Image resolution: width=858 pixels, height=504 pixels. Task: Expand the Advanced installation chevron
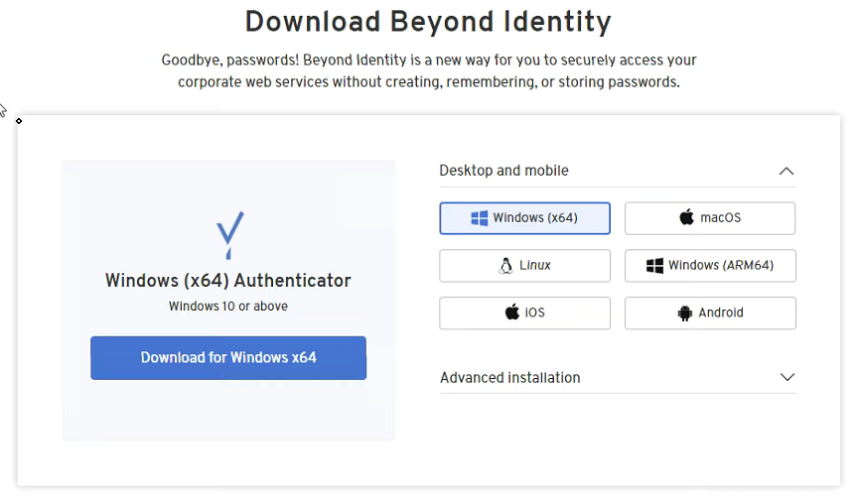[x=787, y=377]
